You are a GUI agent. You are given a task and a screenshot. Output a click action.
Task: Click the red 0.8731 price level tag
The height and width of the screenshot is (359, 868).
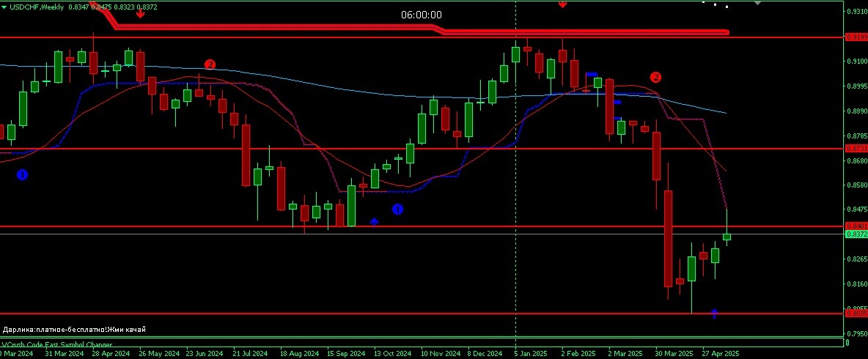(x=856, y=149)
